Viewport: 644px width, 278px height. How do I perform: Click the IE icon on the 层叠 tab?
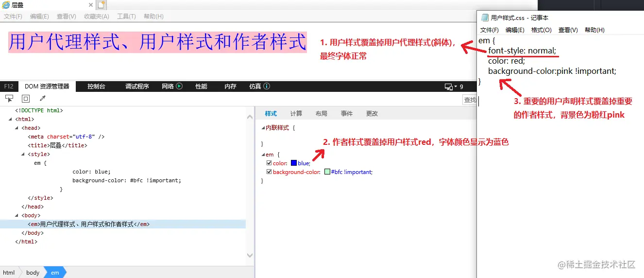(x=6, y=5)
